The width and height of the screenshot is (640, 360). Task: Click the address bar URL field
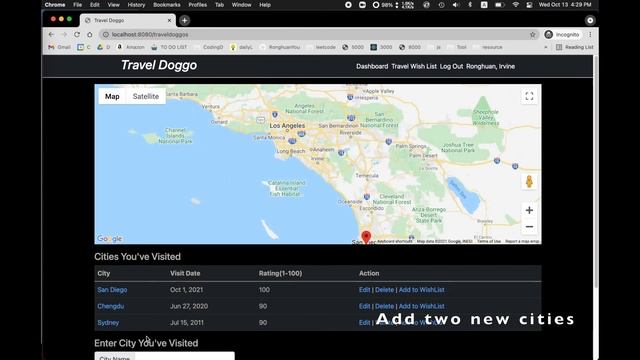click(x=318, y=35)
